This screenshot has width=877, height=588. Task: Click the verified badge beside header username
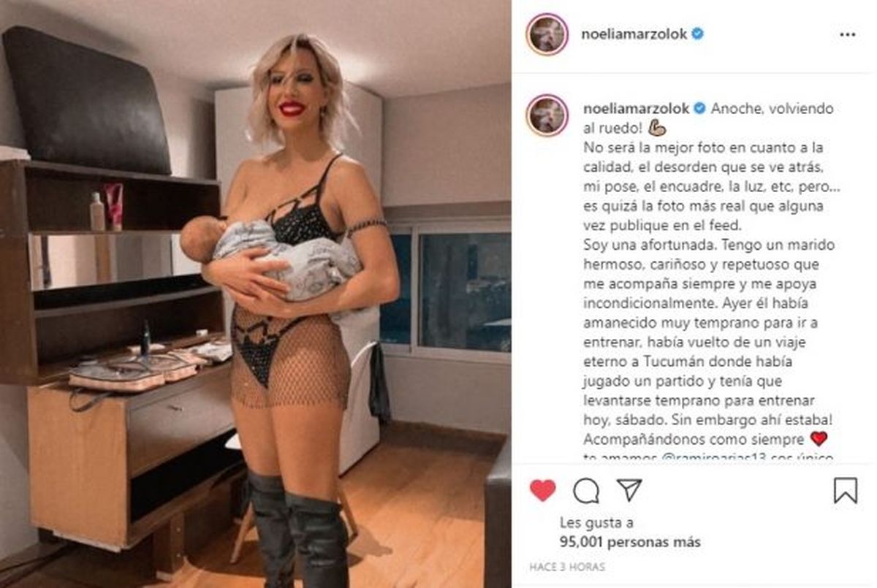(698, 34)
